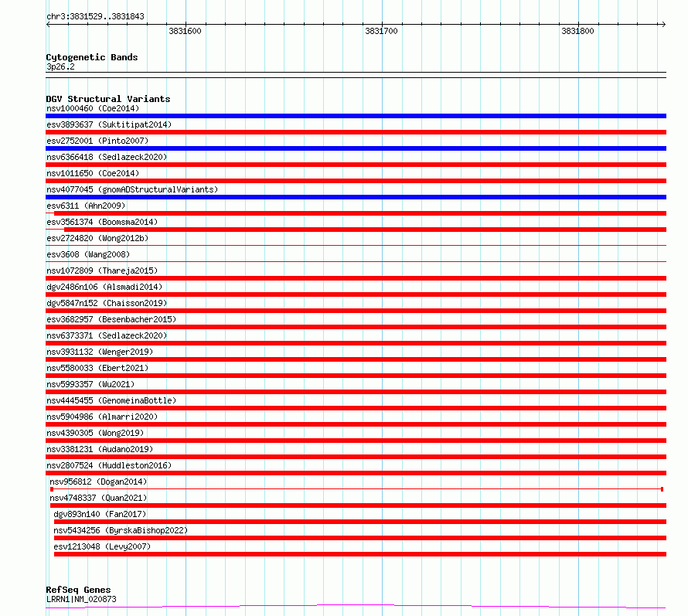Click the nsv5434256 (ByrskaBishop2022) variant label

[121, 530]
